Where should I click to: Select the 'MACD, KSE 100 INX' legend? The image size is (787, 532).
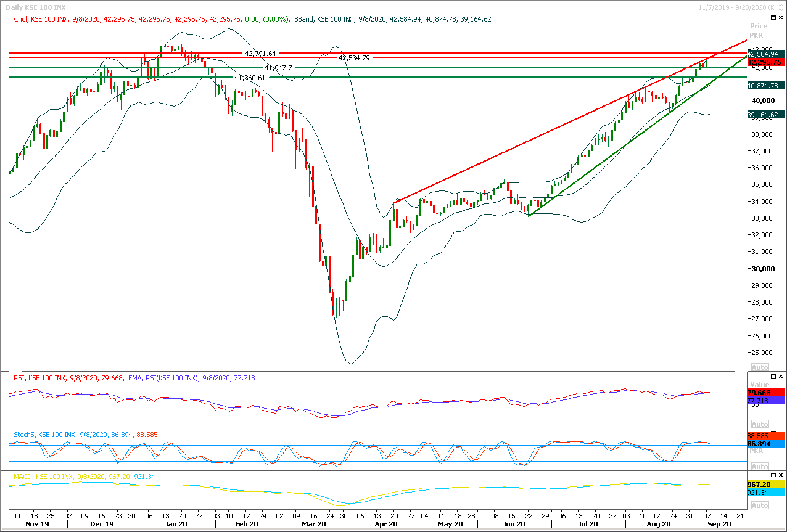tap(44, 477)
